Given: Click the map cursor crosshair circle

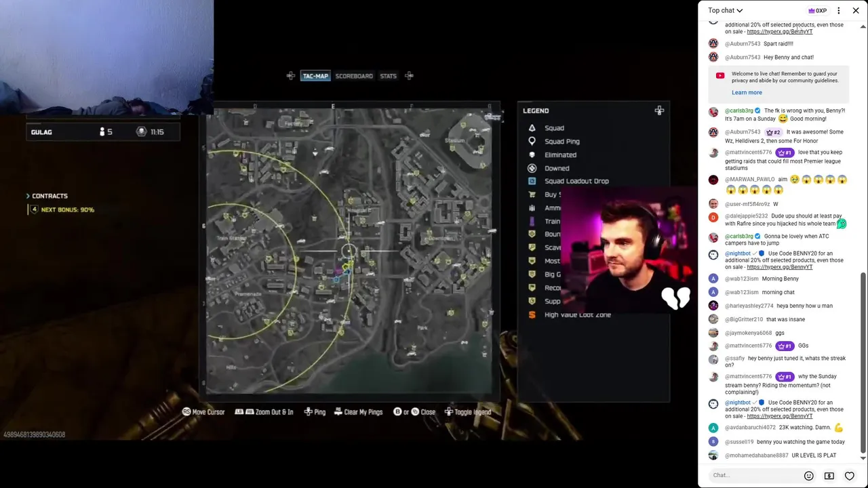Looking at the screenshot, I should pos(348,251).
